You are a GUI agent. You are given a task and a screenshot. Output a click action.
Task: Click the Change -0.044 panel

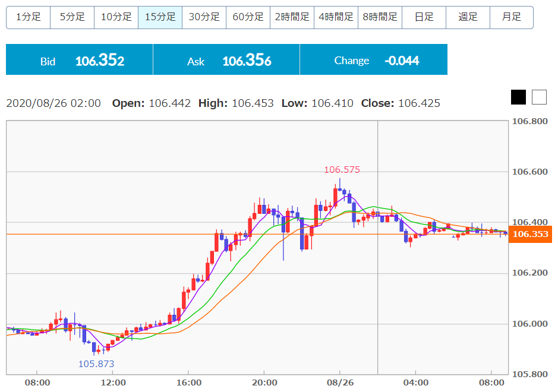tap(373, 60)
